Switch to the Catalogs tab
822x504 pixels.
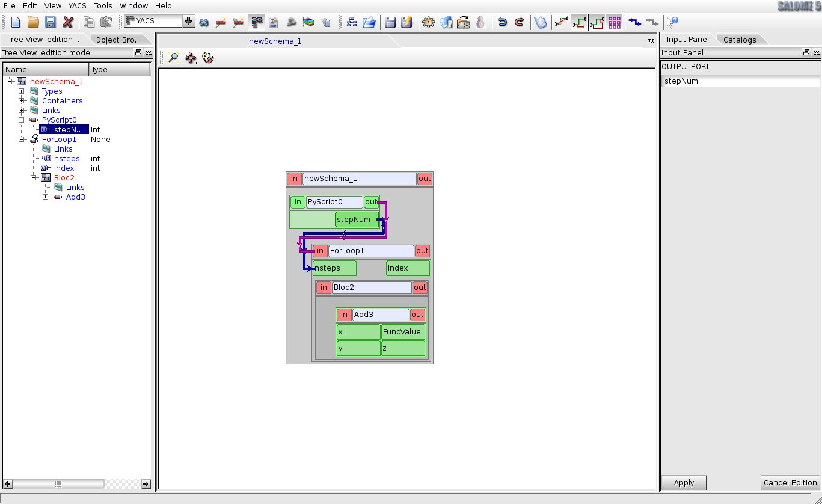[740, 40]
